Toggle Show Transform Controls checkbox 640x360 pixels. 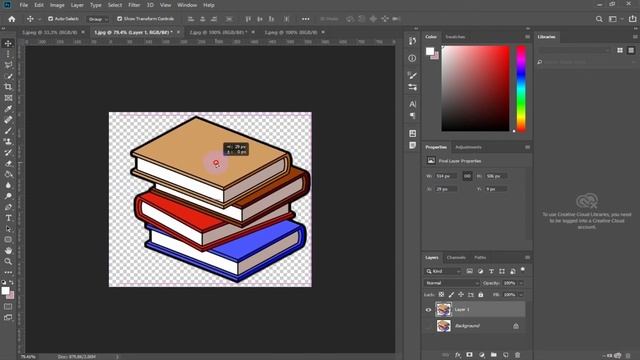coord(120,19)
